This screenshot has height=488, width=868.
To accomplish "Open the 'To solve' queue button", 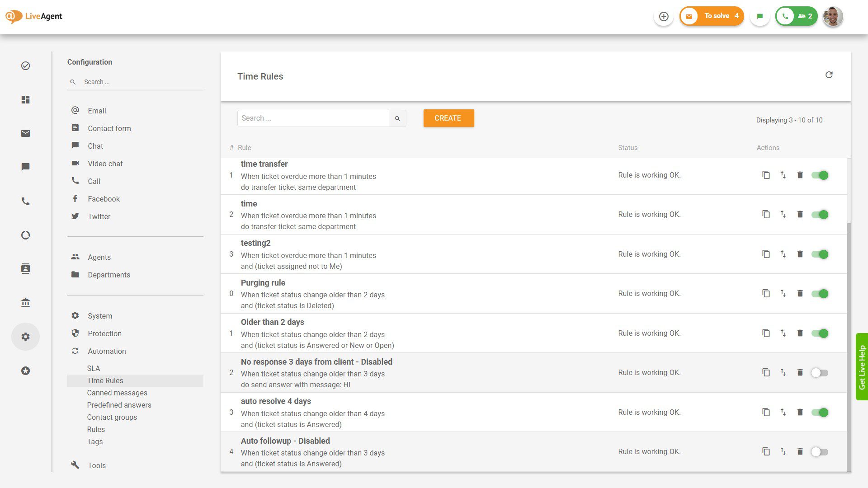I will (712, 16).
